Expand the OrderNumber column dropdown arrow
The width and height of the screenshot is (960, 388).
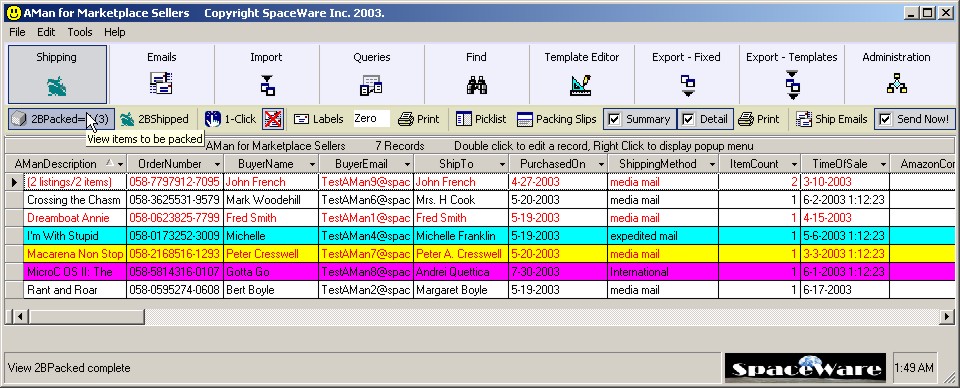click(x=217, y=164)
